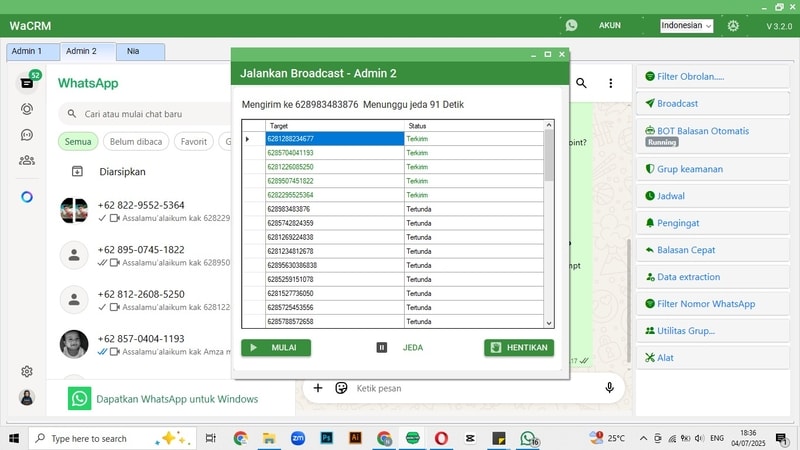Click the JEDA label
Screen dimensions: 800x450
click(x=413, y=347)
